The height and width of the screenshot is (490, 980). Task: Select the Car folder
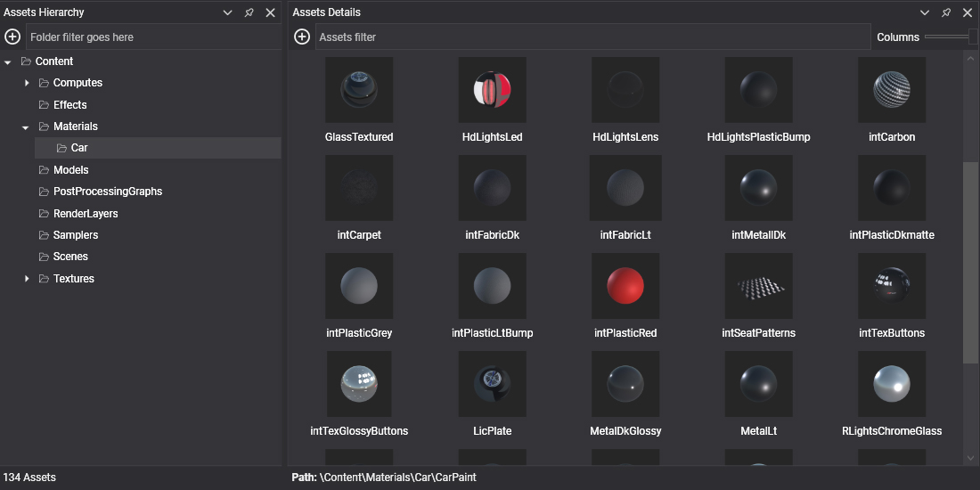[79, 148]
